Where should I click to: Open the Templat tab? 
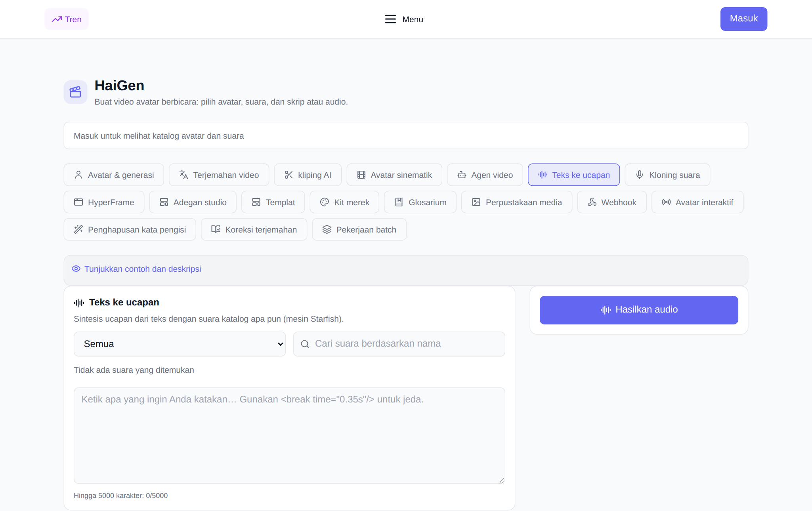273,202
